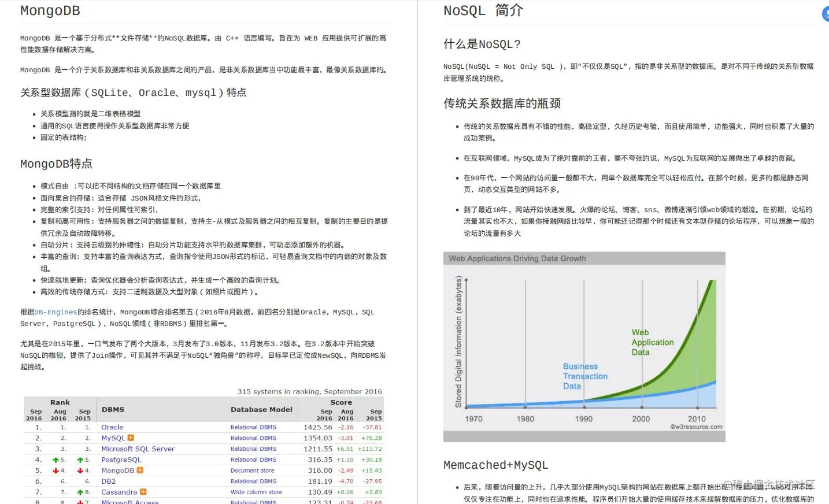This screenshot has width=829, height=504.
Task: Click the orange plus icon next to MySQL
Action: click(x=130, y=438)
